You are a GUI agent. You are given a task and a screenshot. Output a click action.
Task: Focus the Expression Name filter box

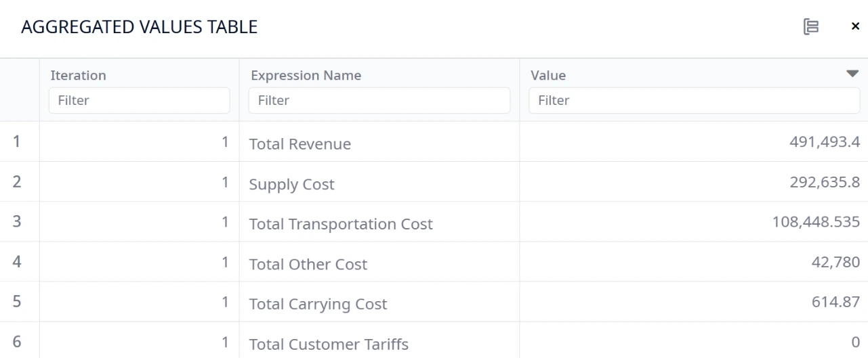[379, 101]
